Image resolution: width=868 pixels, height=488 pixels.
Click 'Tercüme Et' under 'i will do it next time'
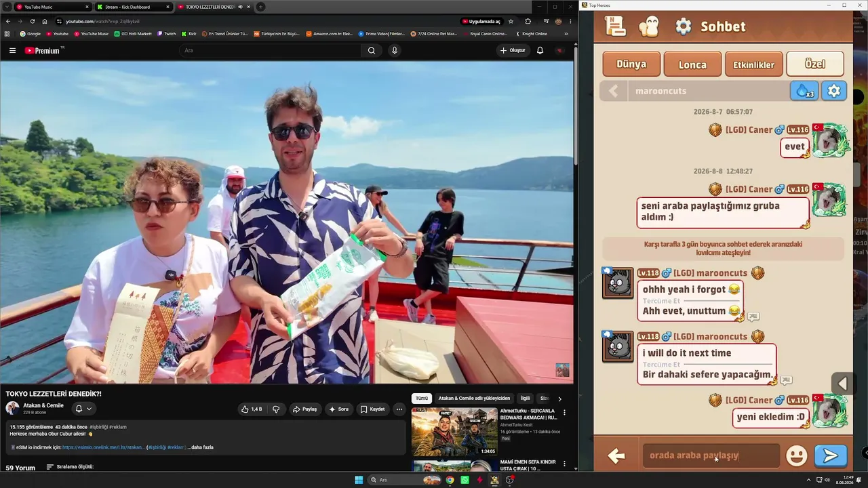coord(661,364)
